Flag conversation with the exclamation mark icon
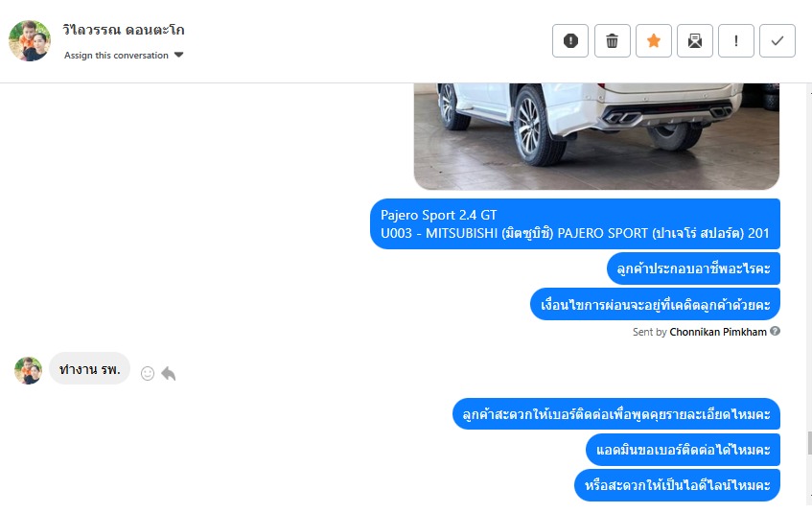This screenshot has height=513, width=812. [x=736, y=40]
